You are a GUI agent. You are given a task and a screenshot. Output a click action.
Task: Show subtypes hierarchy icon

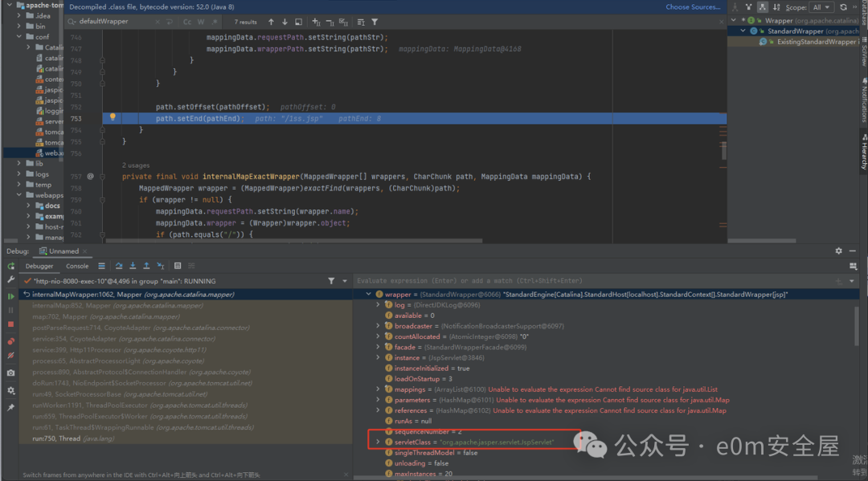[x=762, y=7]
